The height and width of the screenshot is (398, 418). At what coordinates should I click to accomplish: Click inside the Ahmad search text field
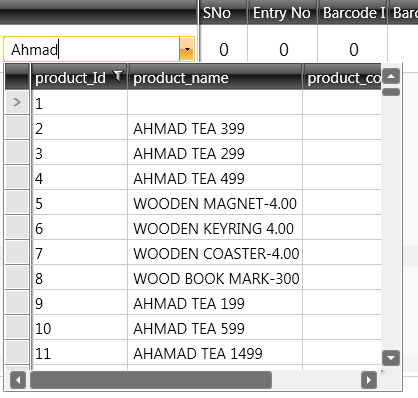point(92,49)
